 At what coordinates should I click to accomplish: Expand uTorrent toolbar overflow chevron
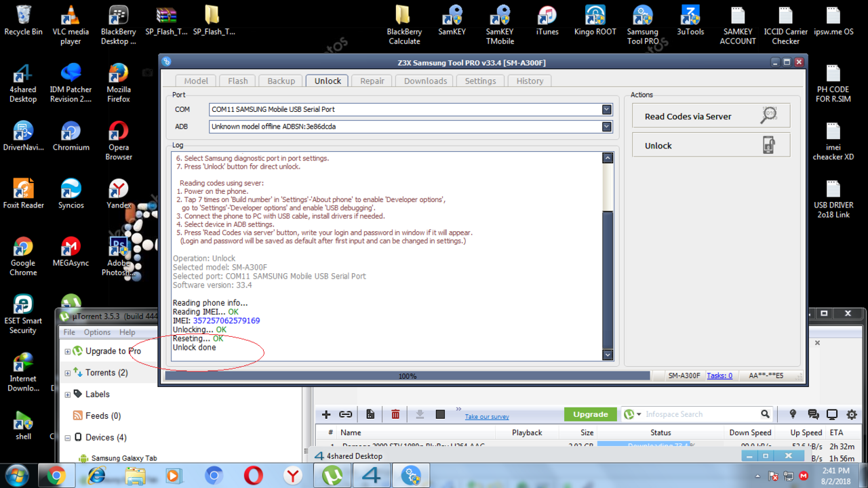pos(458,409)
